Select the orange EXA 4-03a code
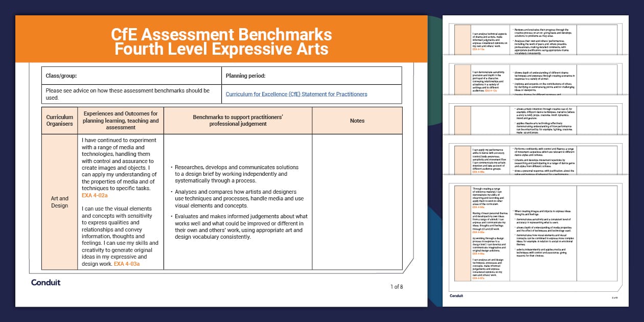Image resolution: width=644 pixels, height=322 pixels. (126, 264)
